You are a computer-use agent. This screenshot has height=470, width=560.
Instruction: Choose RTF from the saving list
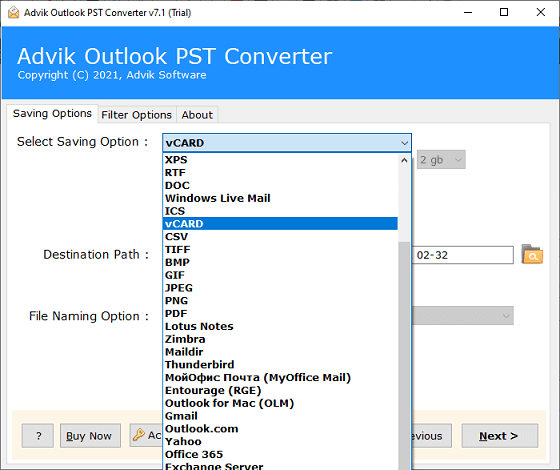pyautogui.click(x=280, y=172)
